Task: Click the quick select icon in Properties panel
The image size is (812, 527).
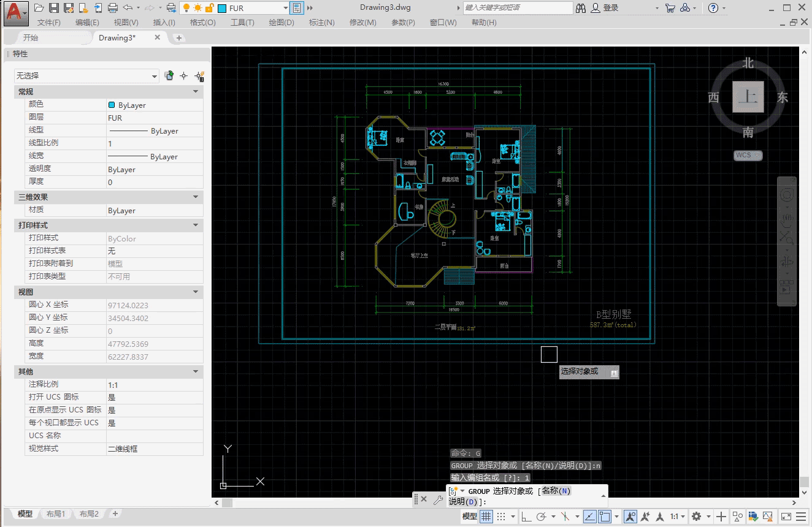Action: (x=199, y=76)
